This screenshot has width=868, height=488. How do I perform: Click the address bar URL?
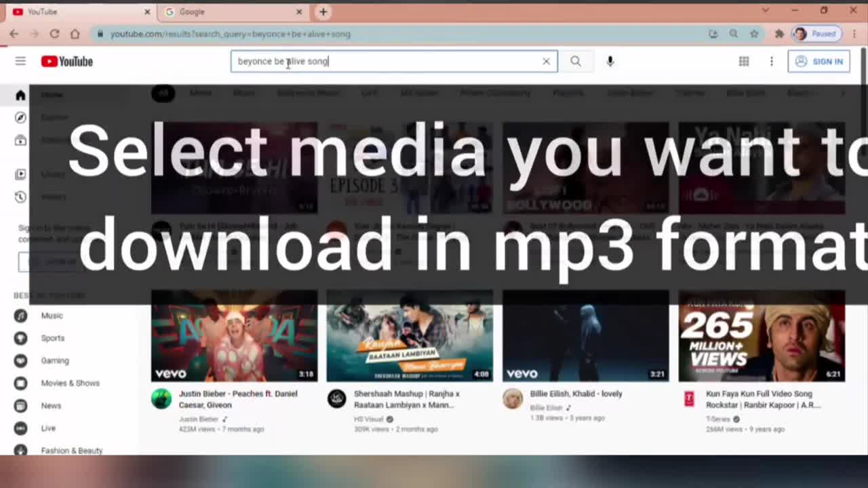(x=231, y=34)
